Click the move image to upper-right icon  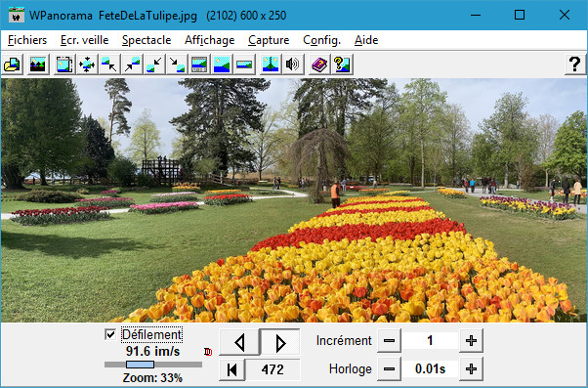point(132,65)
